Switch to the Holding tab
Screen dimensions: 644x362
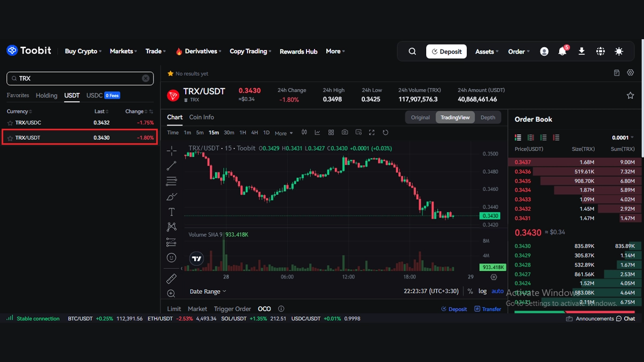tap(47, 95)
